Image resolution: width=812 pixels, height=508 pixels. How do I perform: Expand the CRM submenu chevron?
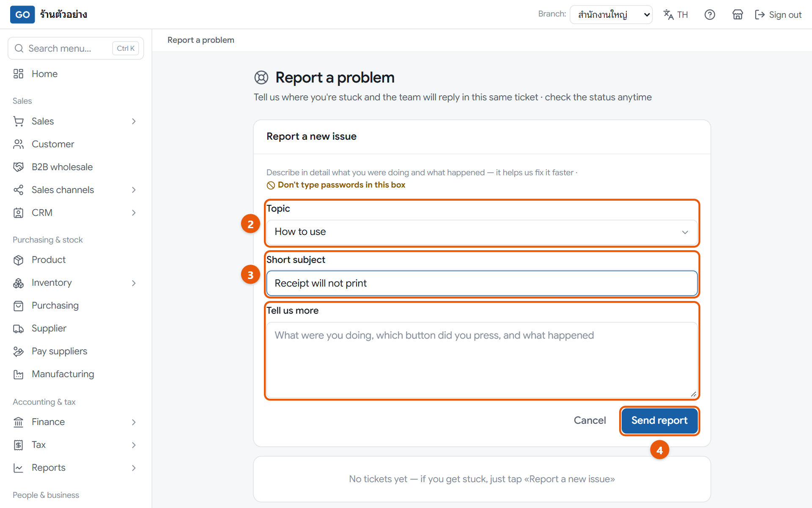[x=134, y=213]
